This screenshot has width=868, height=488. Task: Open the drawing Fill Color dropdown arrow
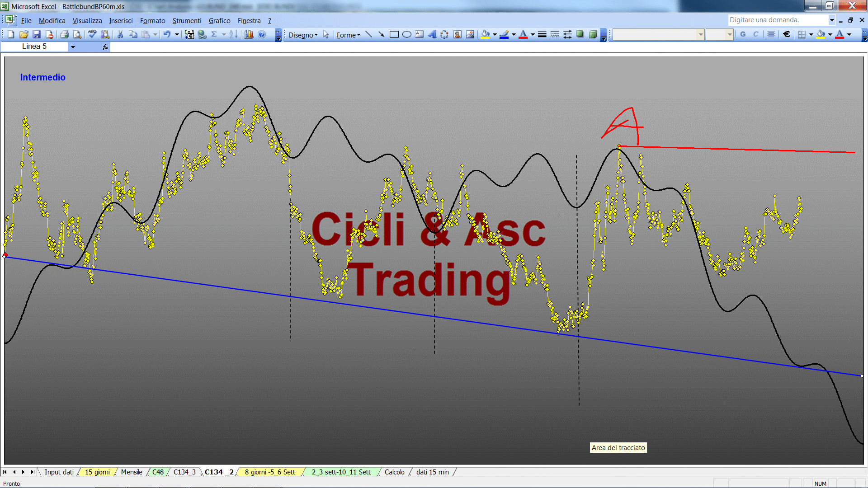[x=495, y=34]
